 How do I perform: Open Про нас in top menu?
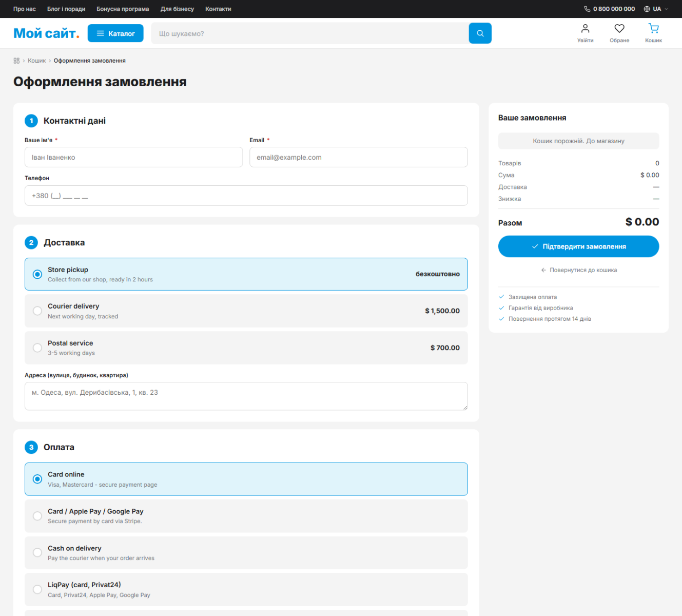(25, 9)
